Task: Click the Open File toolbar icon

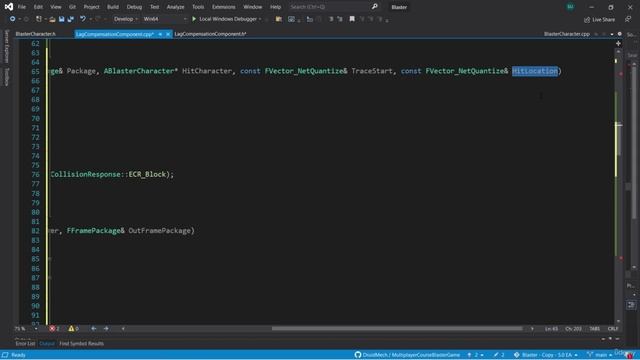Action: click(53, 19)
